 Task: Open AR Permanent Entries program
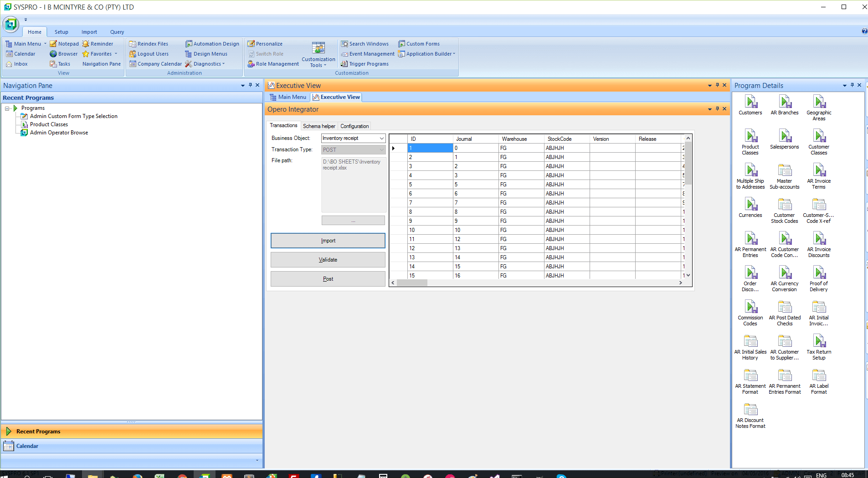pos(750,244)
